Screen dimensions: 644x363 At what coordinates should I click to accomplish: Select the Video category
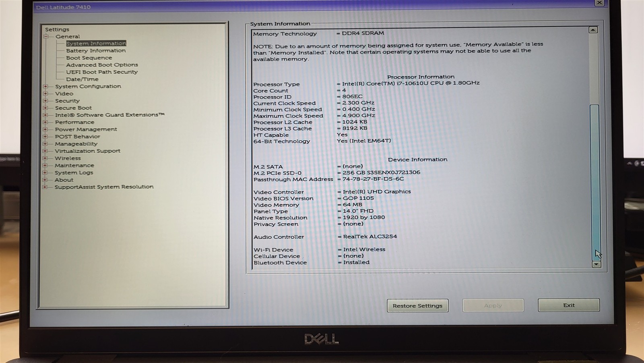64,94
